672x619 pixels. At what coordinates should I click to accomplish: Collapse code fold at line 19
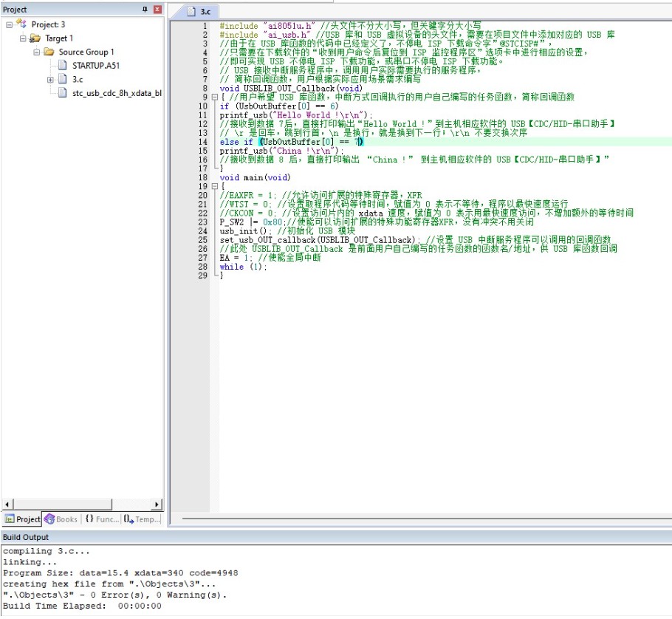click(215, 186)
